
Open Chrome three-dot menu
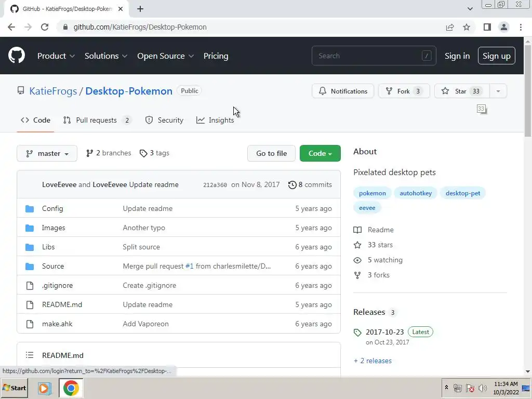pyautogui.click(x=521, y=27)
